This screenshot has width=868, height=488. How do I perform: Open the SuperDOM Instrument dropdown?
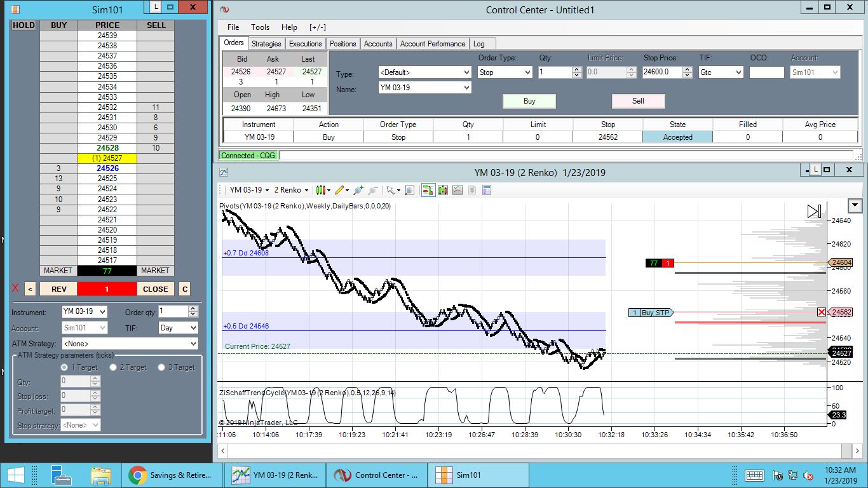pos(85,312)
